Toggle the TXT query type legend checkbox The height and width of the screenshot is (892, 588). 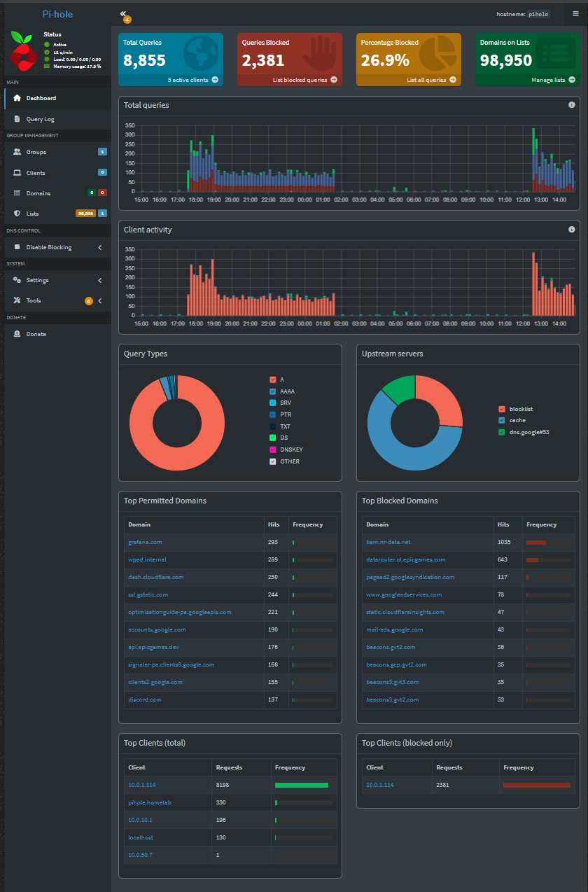pos(273,426)
